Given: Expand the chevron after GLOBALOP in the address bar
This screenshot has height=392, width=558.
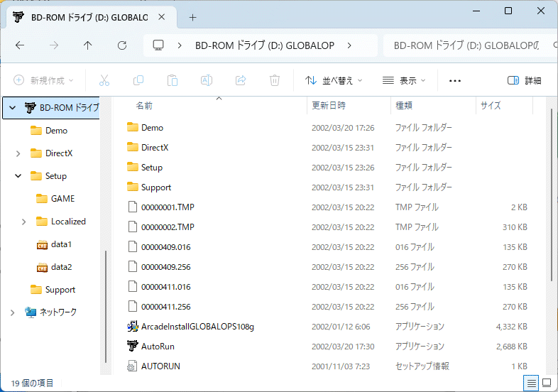Looking at the screenshot, I should tap(349, 45).
